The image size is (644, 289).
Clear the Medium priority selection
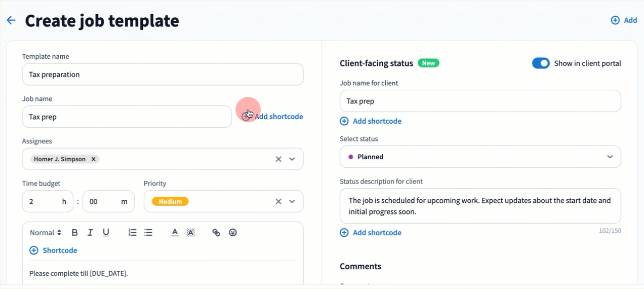click(x=278, y=202)
